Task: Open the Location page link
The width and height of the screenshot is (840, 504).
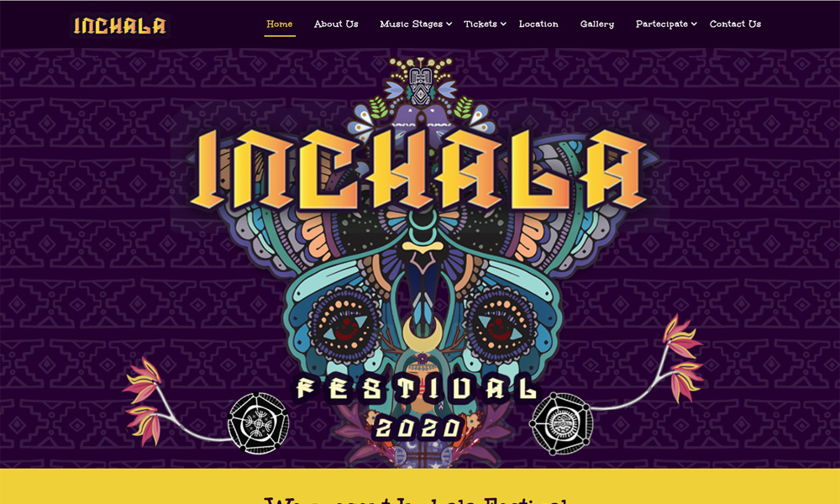Action: pyautogui.click(x=538, y=24)
